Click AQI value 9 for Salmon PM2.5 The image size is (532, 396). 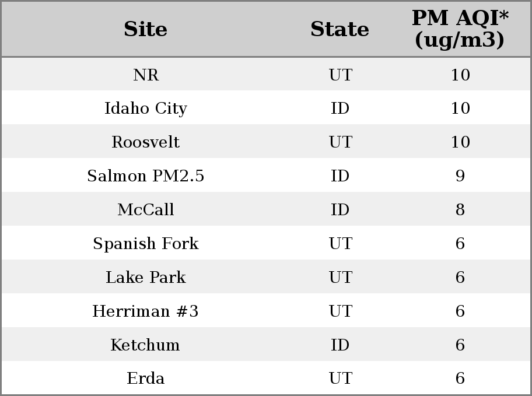[x=460, y=176]
